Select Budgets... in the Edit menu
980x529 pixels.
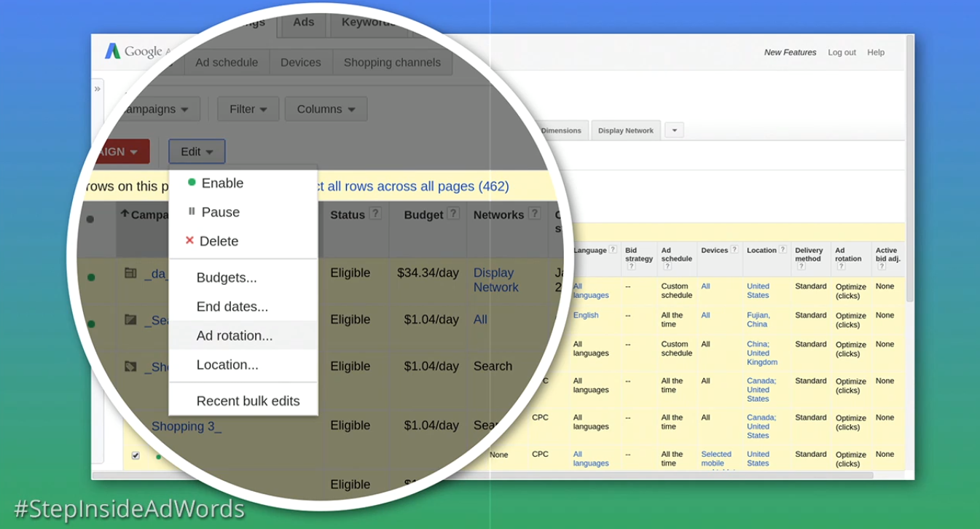[243, 278]
